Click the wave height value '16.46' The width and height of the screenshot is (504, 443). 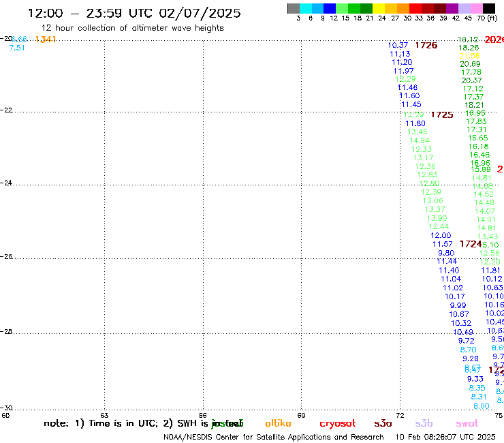pyautogui.click(x=479, y=155)
